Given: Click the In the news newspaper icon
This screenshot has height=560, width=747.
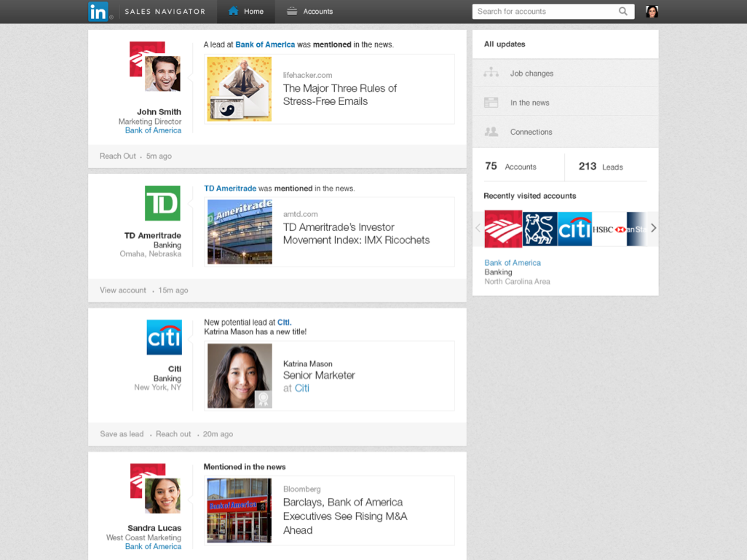Looking at the screenshot, I should click(491, 103).
